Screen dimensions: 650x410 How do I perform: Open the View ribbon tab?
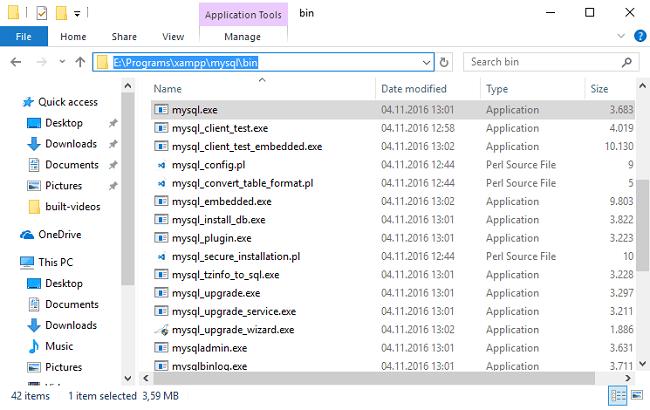coord(173,37)
